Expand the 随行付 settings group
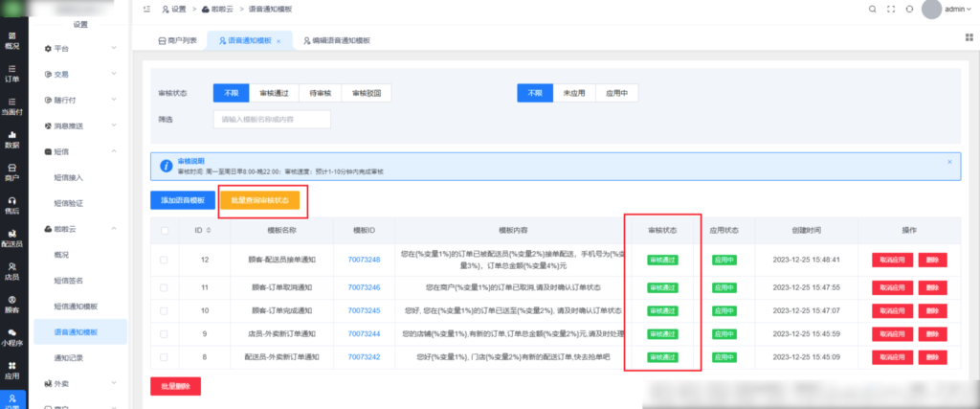980x409 pixels. (x=80, y=100)
